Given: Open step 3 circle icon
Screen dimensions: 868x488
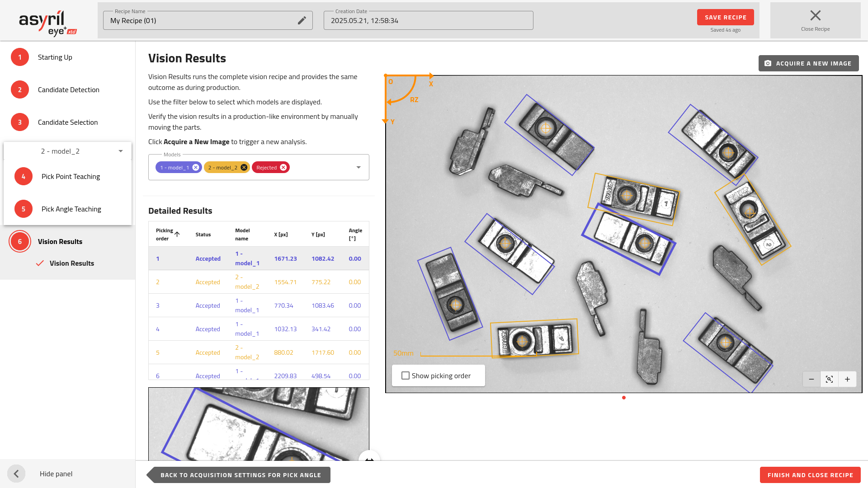Looking at the screenshot, I should (20, 122).
